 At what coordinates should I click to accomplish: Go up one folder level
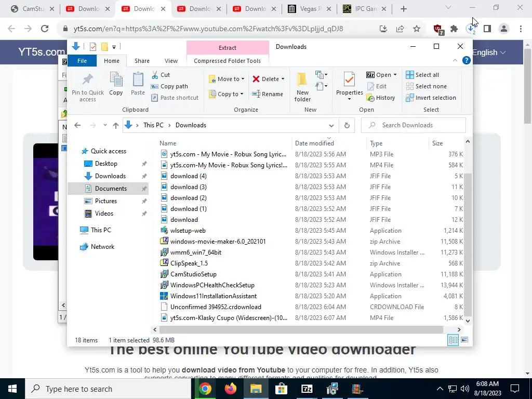pyautogui.click(x=116, y=125)
